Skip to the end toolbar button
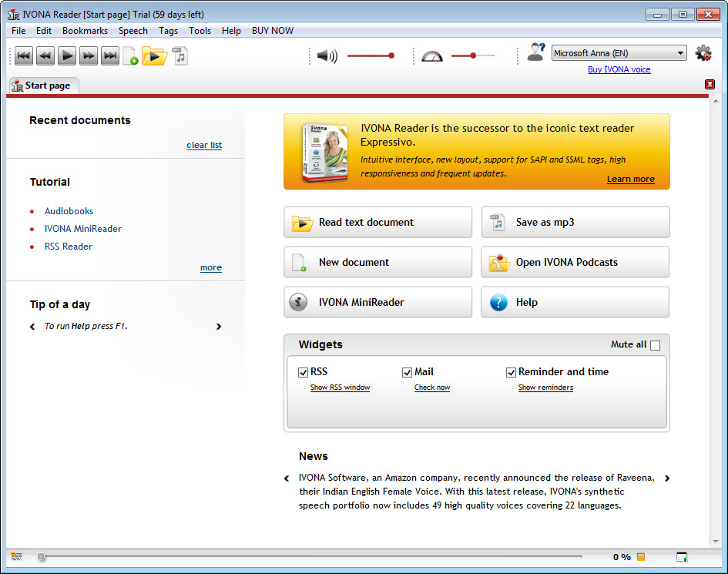This screenshot has width=728, height=574. (110, 56)
